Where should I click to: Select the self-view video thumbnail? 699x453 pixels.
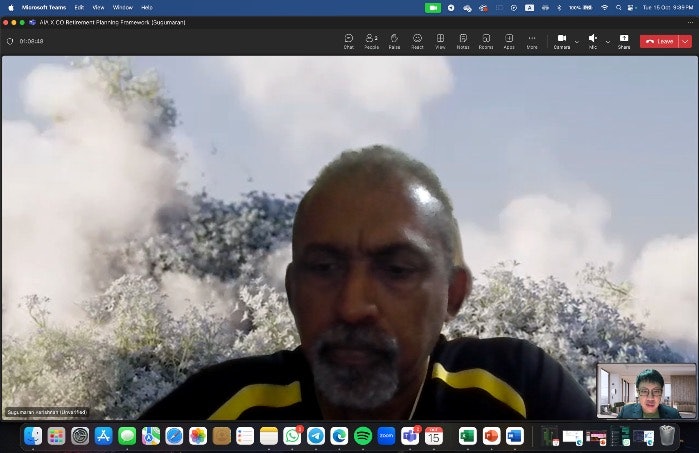click(646, 391)
